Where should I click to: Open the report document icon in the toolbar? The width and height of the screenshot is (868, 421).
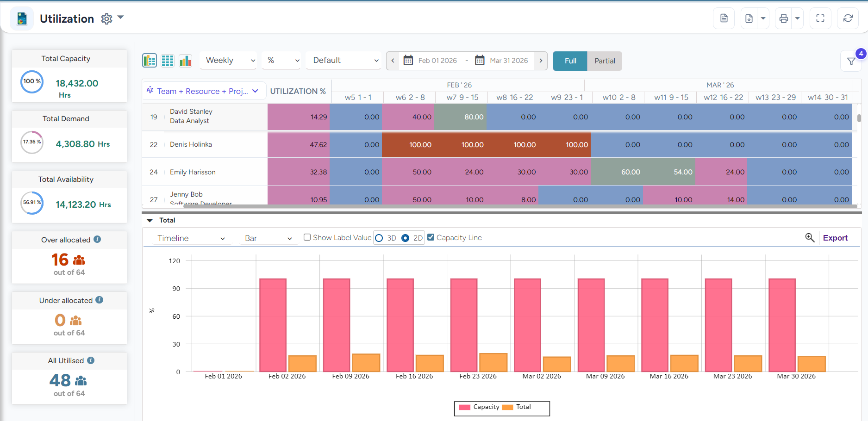click(x=723, y=18)
